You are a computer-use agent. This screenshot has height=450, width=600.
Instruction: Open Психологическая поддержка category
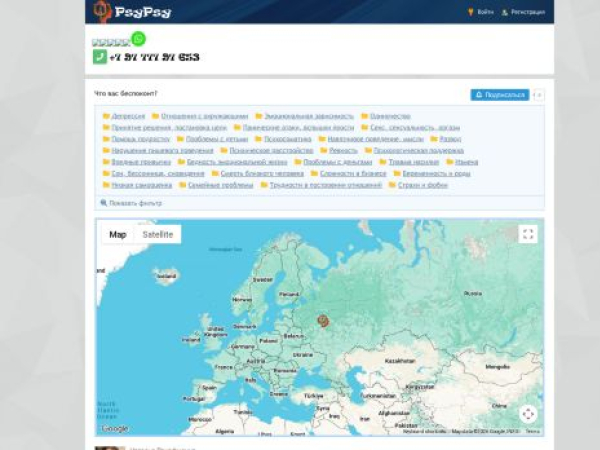[419, 150]
